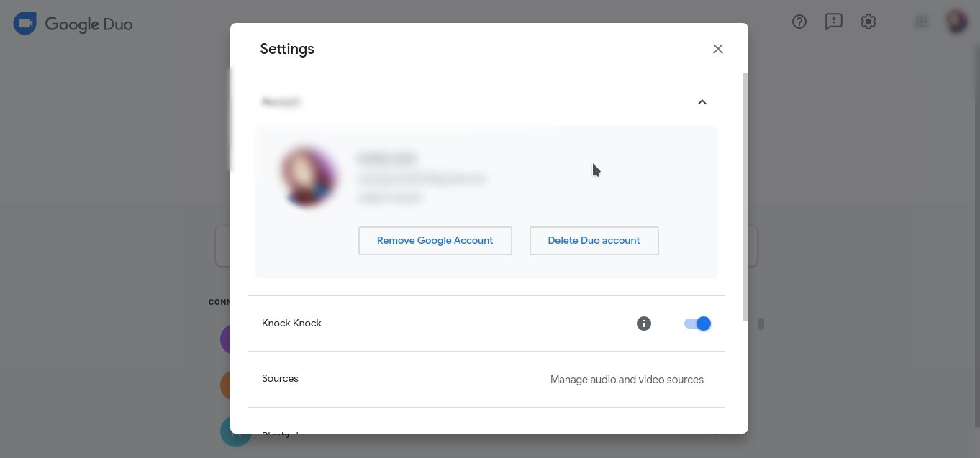
Task: Open the account avatar in header
Action: click(956, 22)
